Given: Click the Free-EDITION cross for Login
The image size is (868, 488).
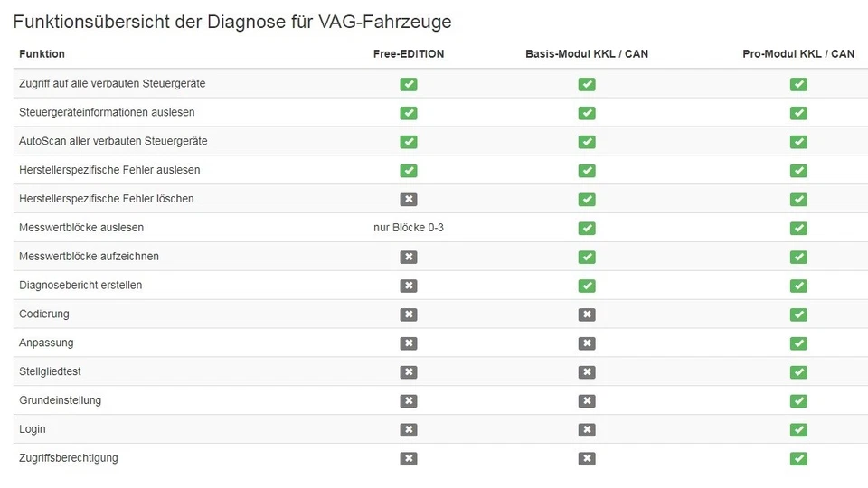Looking at the screenshot, I should (409, 429).
